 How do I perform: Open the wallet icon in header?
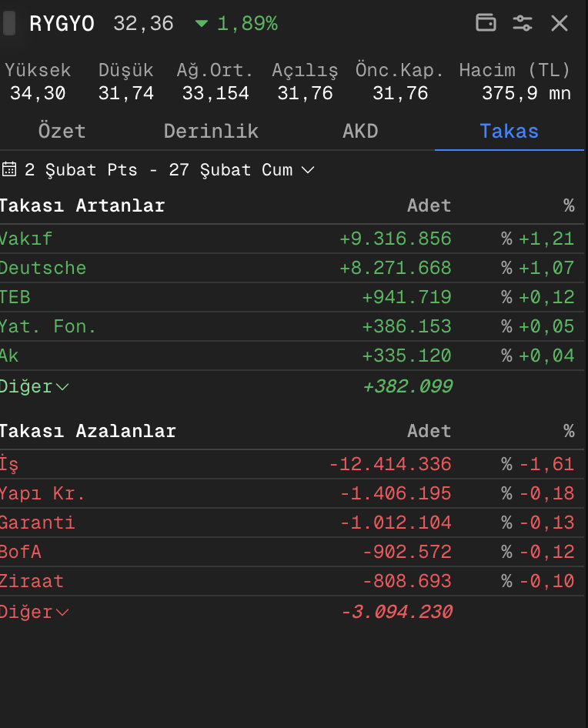486,23
